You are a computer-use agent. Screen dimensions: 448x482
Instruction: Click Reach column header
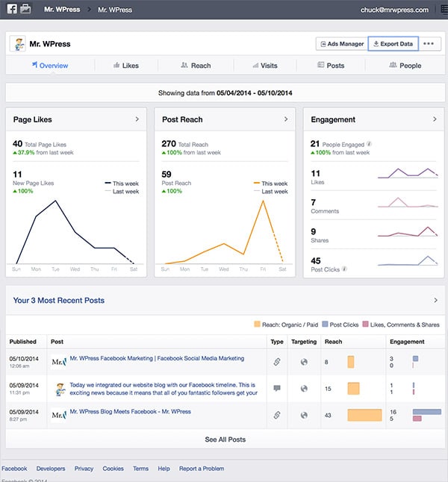tap(333, 342)
